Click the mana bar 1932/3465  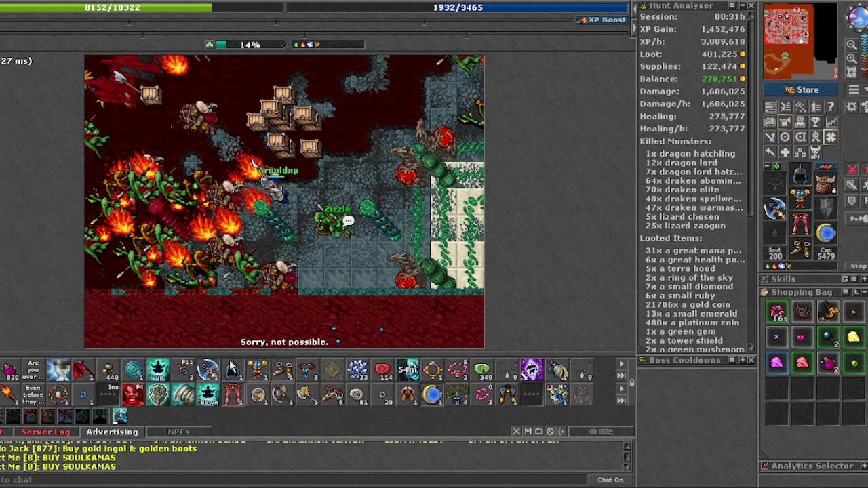[458, 7]
